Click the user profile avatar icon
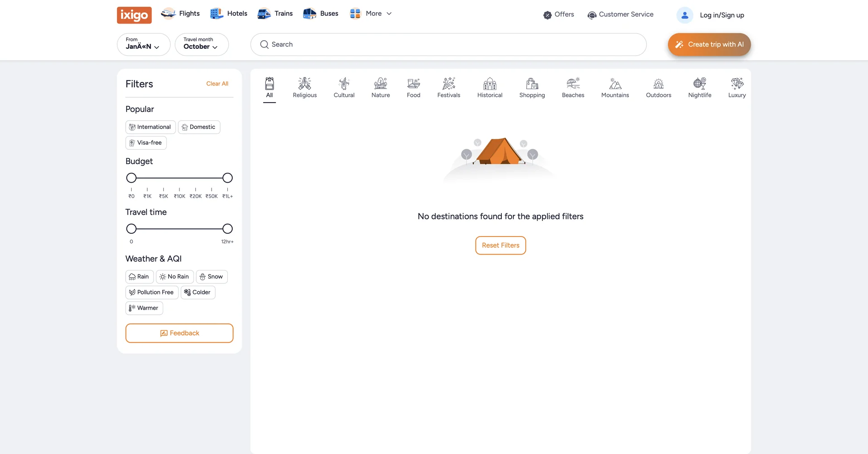 point(684,15)
